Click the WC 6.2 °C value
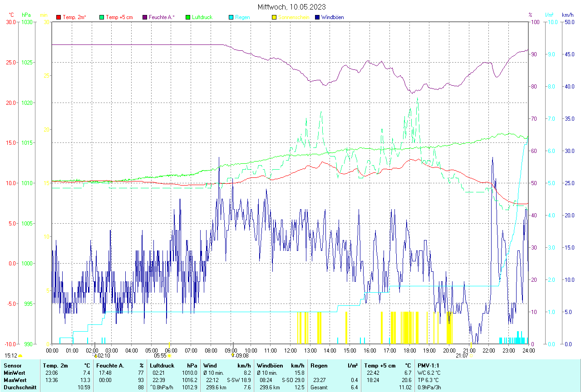 coord(429,373)
